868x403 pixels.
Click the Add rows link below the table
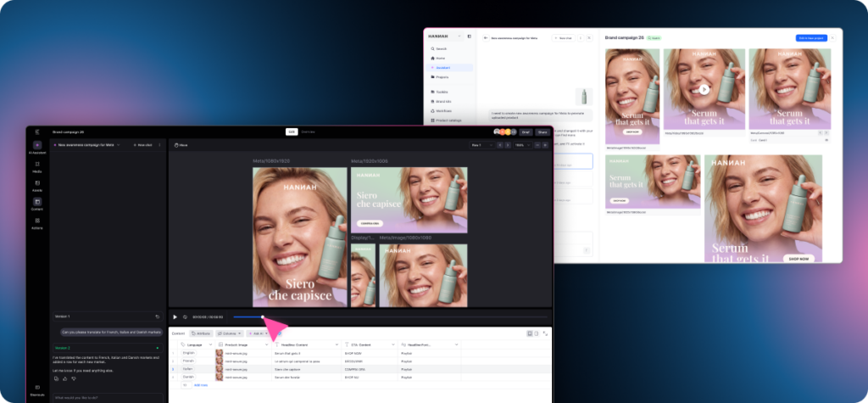click(x=200, y=384)
